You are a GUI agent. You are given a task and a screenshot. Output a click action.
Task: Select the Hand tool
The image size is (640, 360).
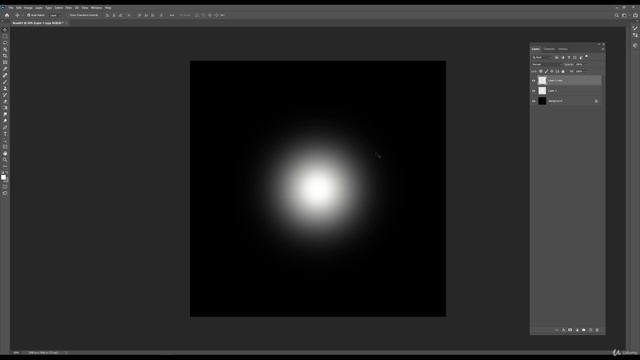tap(5, 154)
